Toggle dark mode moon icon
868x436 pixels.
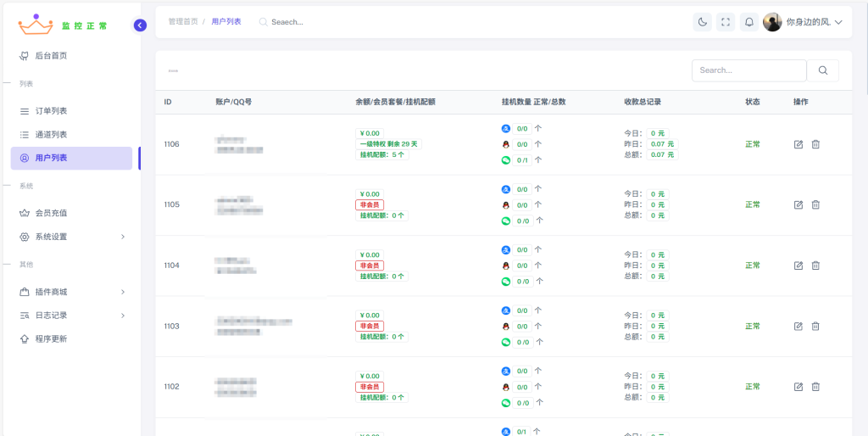point(702,22)
